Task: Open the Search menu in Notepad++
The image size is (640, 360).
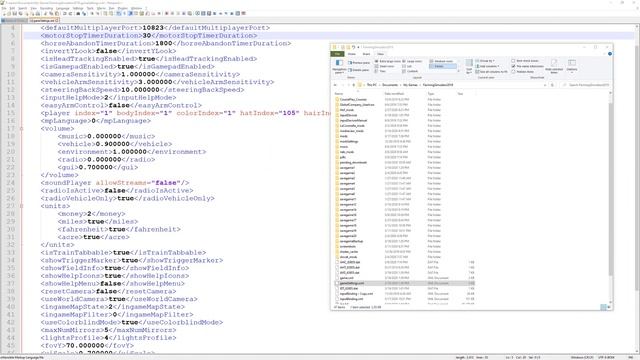Action: (22, 8)
